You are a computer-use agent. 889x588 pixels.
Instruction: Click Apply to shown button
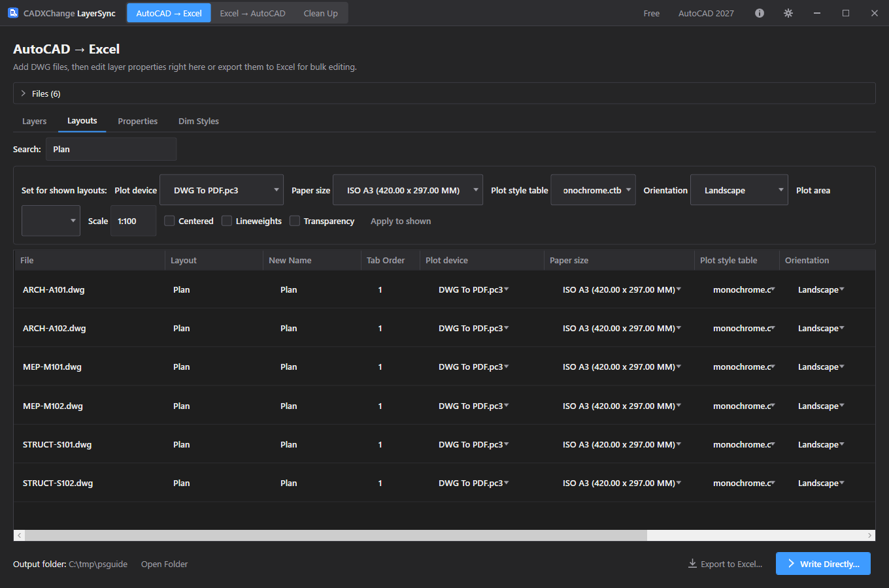401,221
